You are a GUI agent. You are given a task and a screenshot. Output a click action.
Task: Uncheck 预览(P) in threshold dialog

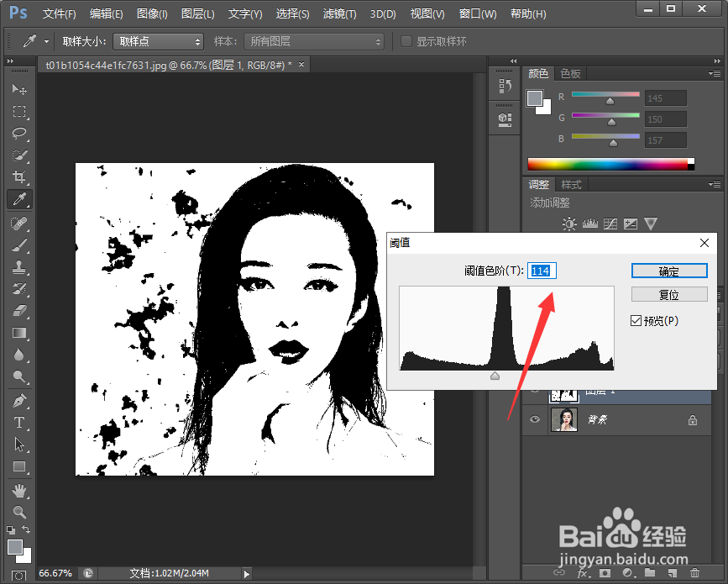click(x=636, y=321)
